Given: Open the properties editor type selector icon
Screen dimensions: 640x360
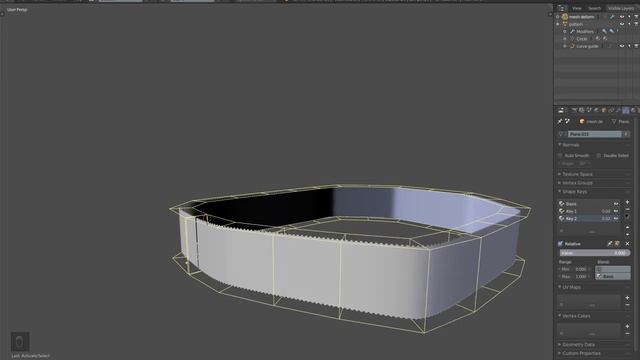Looking at the screenshot, I should [561, 110].
